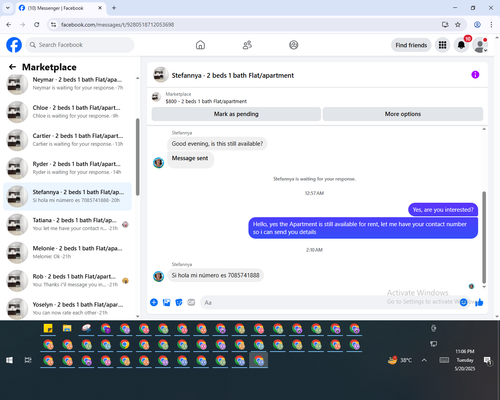Open the Facebook menu grid icon
This screenshot has width=500, height=400.
[442, 45]
